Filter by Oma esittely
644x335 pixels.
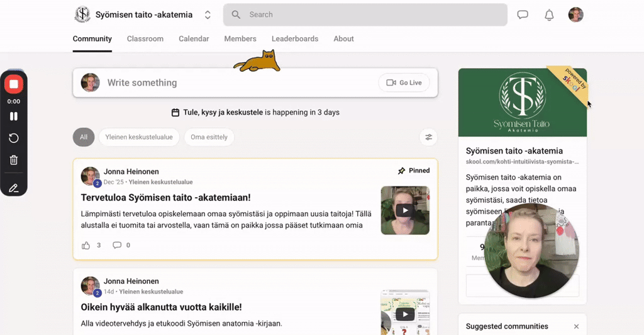[x=209, y=137]
